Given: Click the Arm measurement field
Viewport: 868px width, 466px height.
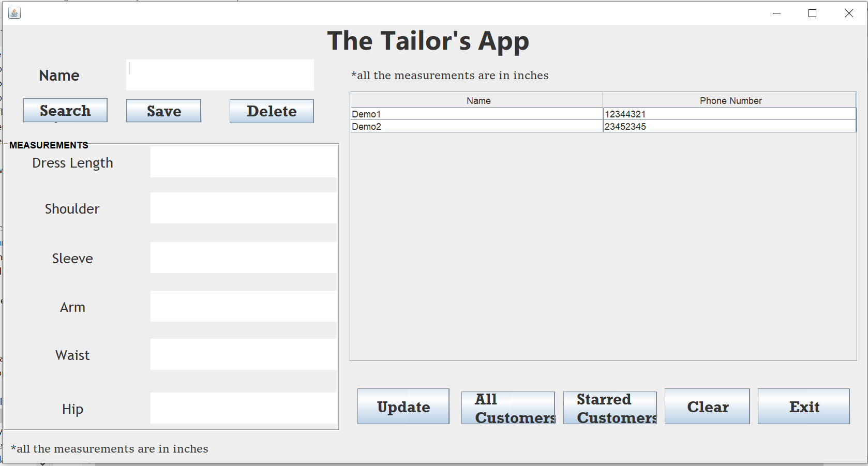Looking at the screenshot, I should click(x=243, y=306).
